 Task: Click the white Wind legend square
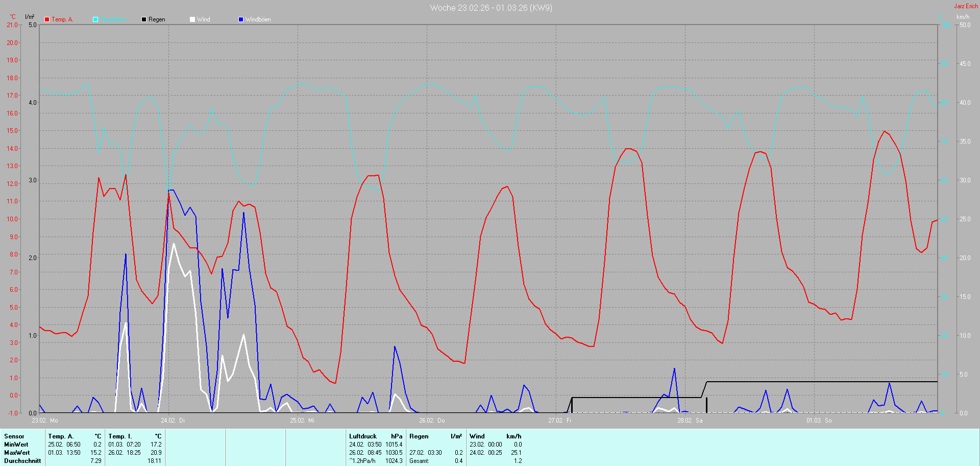pyautogui.click(x=192, y=19)
